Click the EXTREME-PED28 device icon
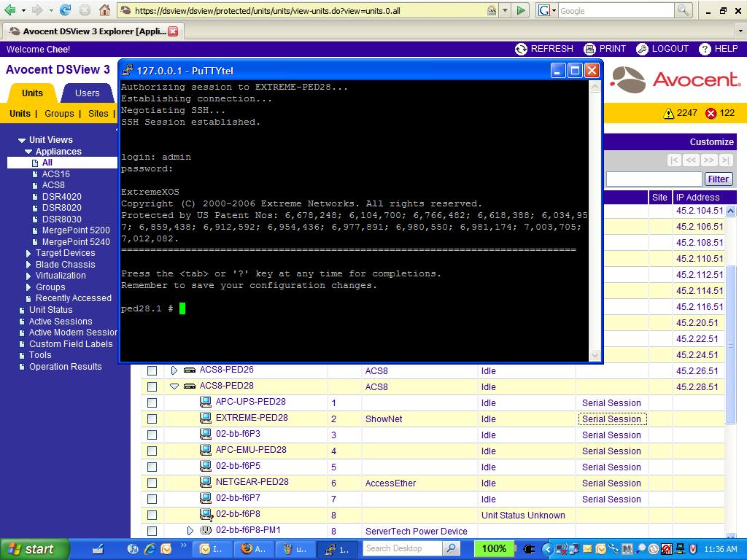 [x=206, y=418]
